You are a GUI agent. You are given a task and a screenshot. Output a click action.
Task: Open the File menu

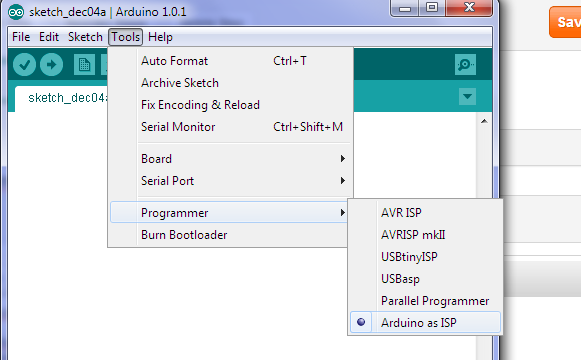click(21, 37)
